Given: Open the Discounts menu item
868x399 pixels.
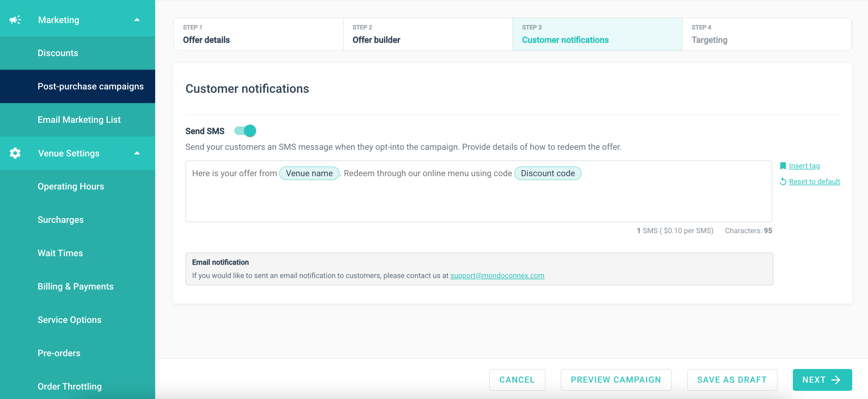Looking at the screenshot, I should (x=58, y=53).
